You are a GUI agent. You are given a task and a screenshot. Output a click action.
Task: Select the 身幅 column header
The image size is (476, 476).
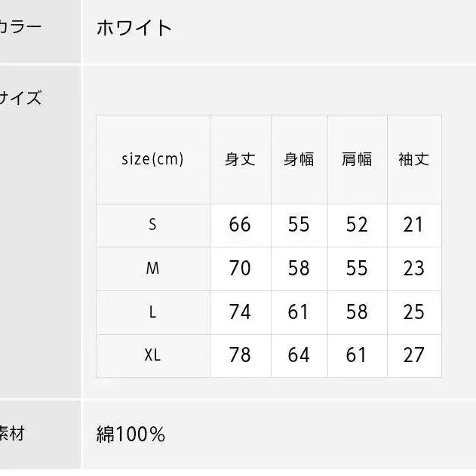(x=299, y=159)
